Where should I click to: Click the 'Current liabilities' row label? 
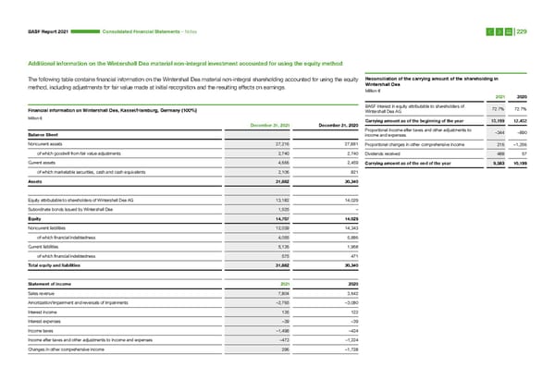43,247
